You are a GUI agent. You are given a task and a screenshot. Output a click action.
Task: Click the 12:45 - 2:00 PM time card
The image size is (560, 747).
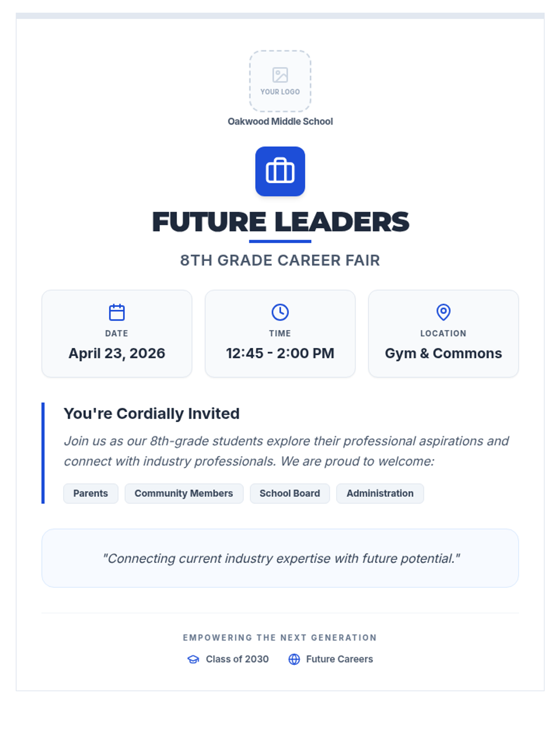[280, 333]
